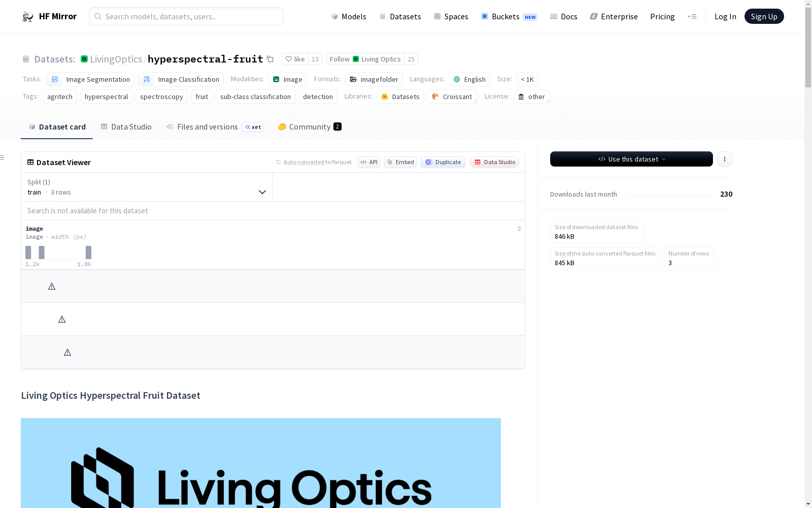Click the warning icon in the third row

pos(67,353)
